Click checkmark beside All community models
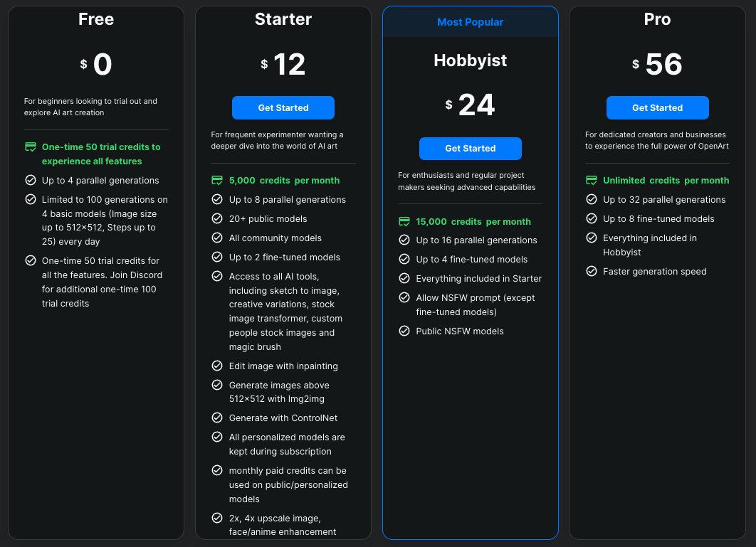 217,238
